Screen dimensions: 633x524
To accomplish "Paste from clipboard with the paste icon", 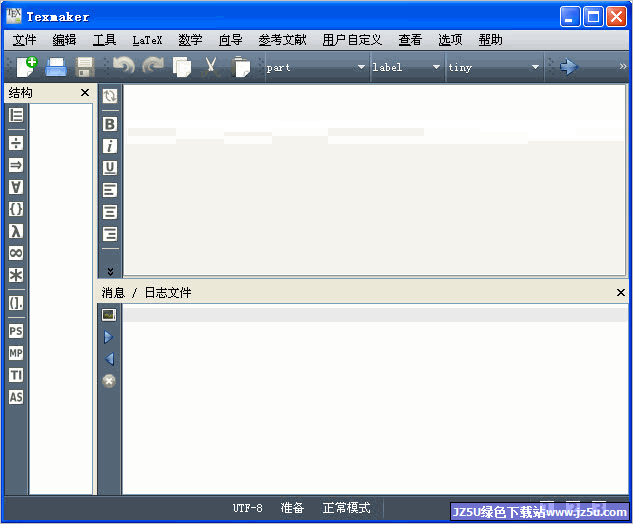I will [x=241, y=67].
